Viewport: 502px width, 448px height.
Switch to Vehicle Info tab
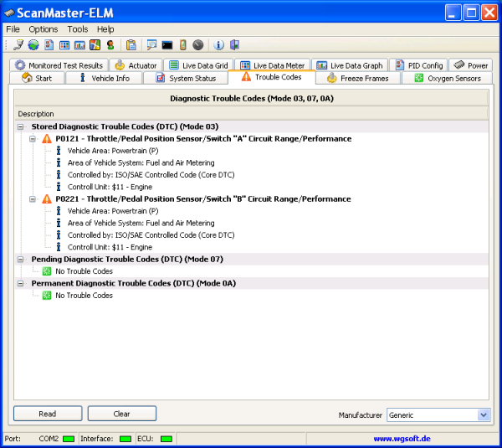point(104,78)
